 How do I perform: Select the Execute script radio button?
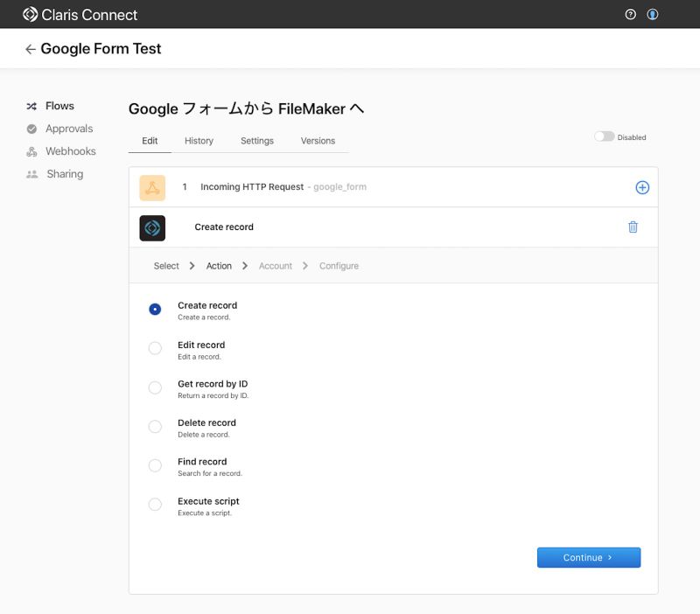tap(155, 504)
